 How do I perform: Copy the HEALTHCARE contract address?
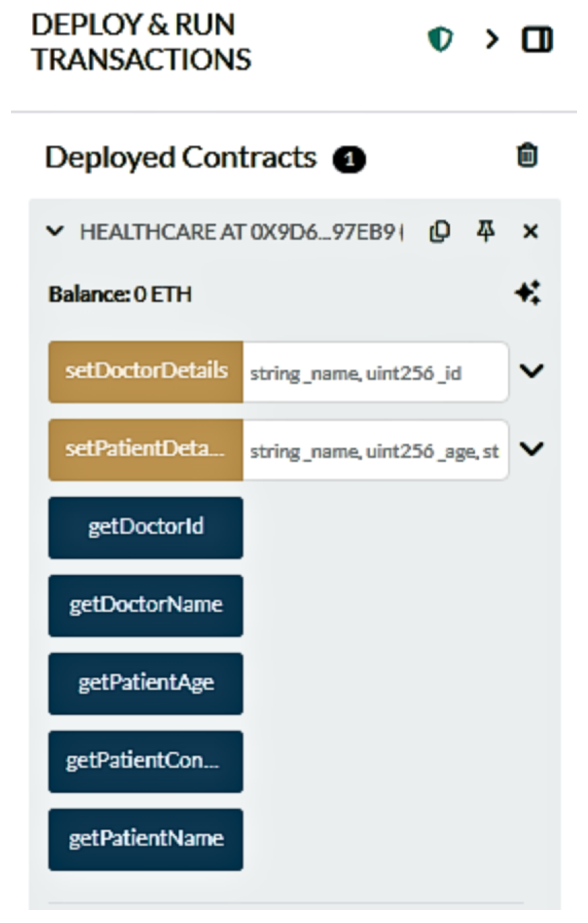pos(440,231)
